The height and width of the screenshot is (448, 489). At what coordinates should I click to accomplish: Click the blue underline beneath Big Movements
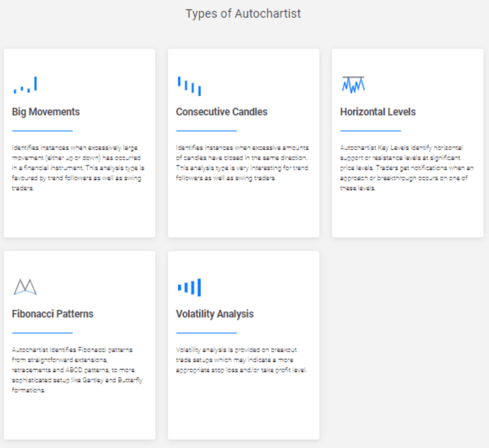point(42,131)
